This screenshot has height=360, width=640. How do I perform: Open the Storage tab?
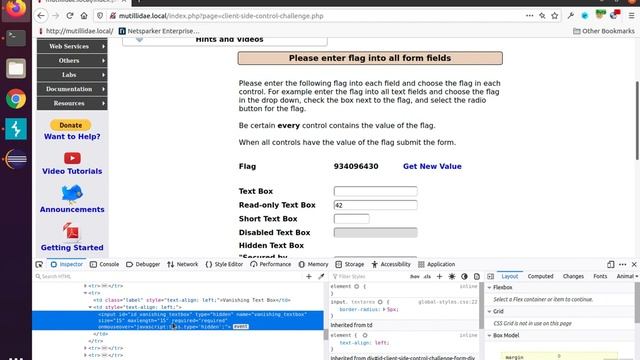pyautogui.click(x=349, y=264)
